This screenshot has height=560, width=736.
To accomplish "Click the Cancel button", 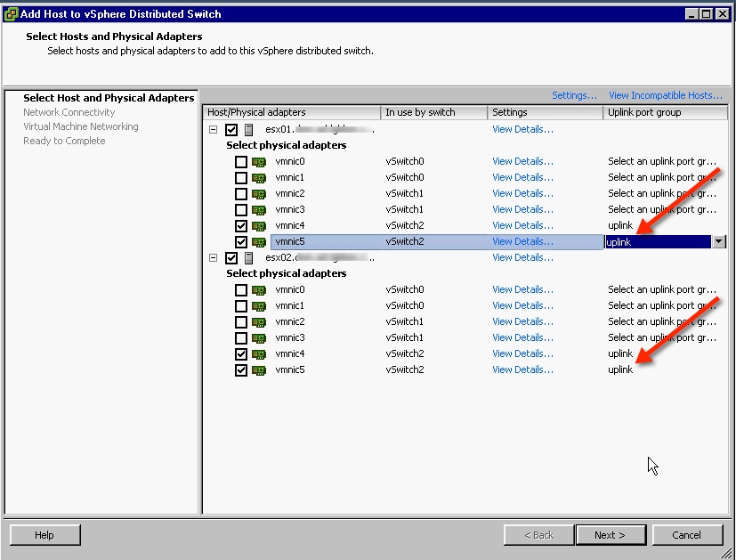I will point(687,535).
